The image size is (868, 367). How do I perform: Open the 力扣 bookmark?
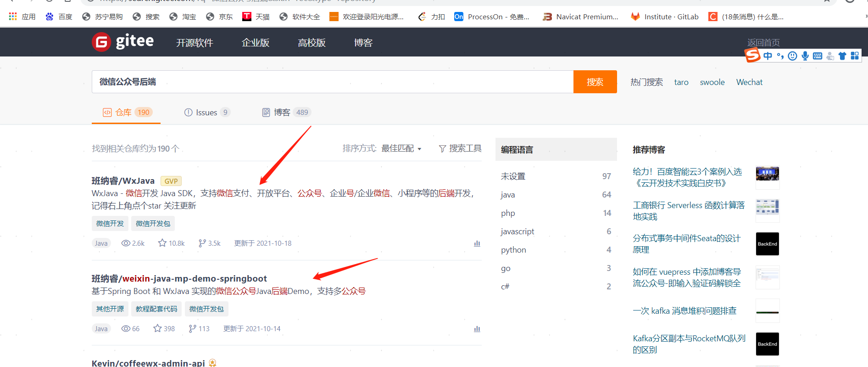[431, 17]
